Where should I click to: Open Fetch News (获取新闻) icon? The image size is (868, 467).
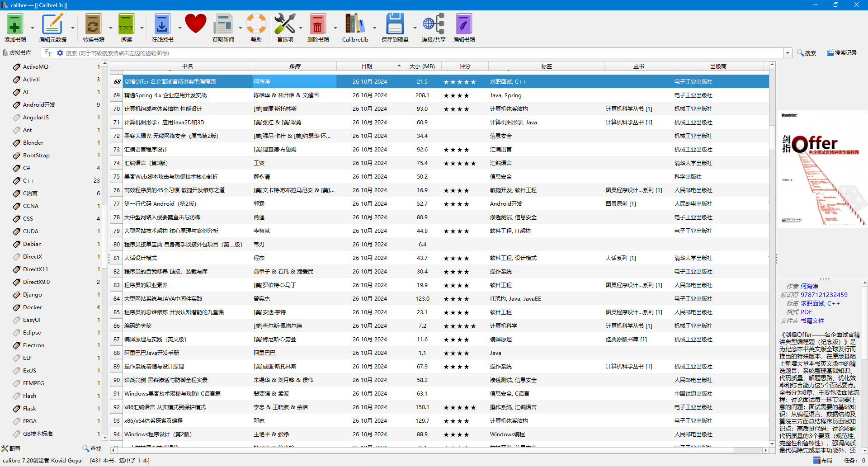(x=223, y=25)
